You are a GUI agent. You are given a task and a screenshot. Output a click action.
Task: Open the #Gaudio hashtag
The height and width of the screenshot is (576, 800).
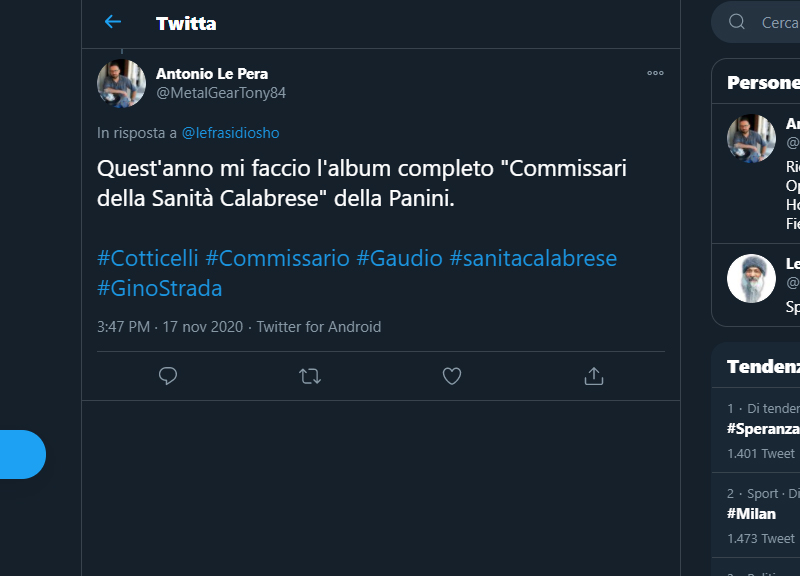pos(399,258)
